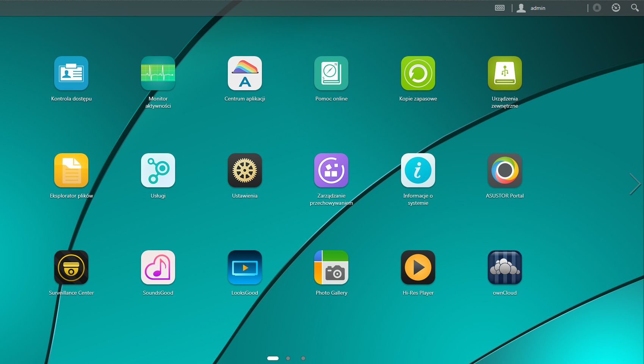Go to next desktop page arrow
Screen dimensions: 644x364
click(635, 184)
